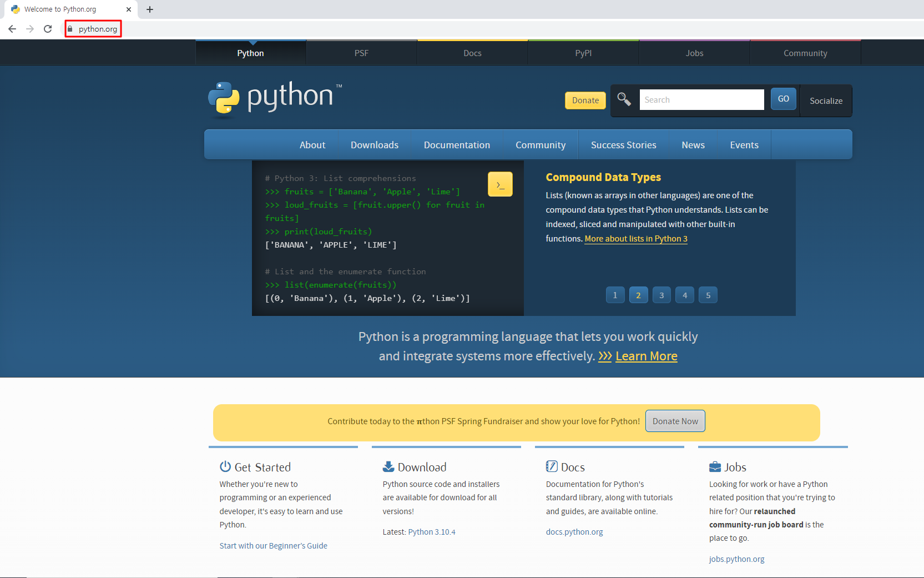Click the Get Started power icon

(225, 466)
